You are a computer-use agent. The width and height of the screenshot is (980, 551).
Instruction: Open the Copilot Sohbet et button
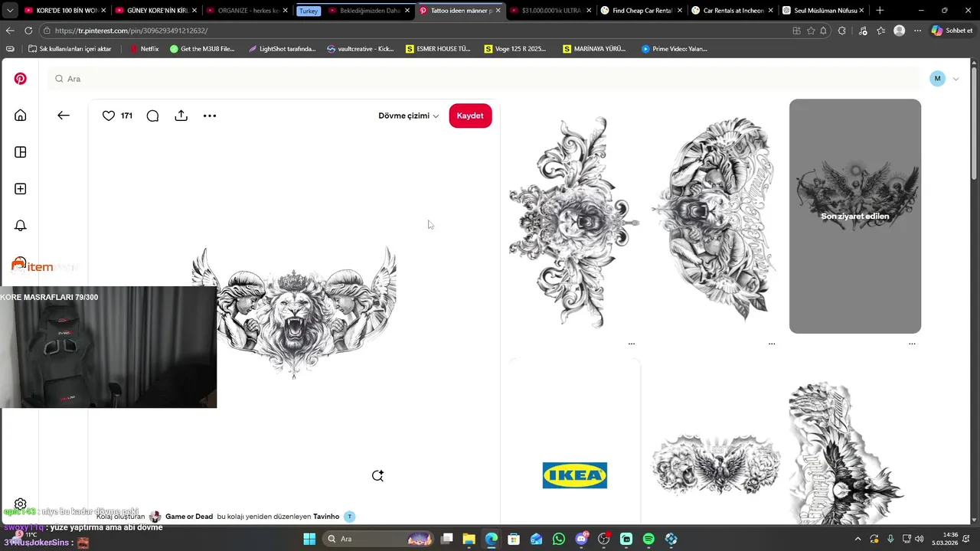[x=952, y=31]
